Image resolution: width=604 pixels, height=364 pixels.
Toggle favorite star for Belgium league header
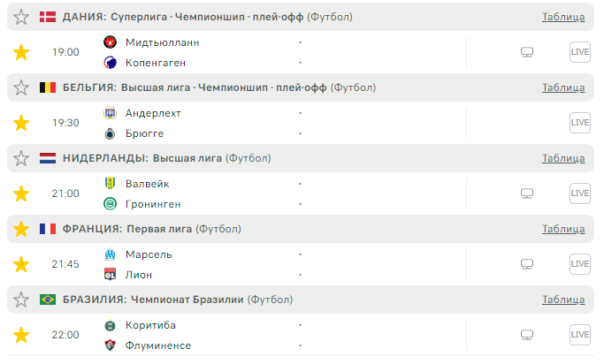[21, 87]
